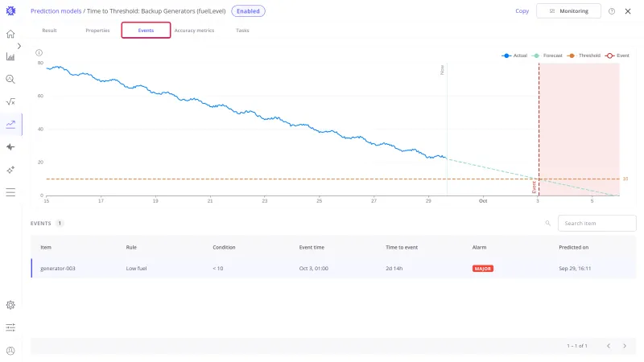Click the chart info icon
644x362 pixels.
pos(39,52)
